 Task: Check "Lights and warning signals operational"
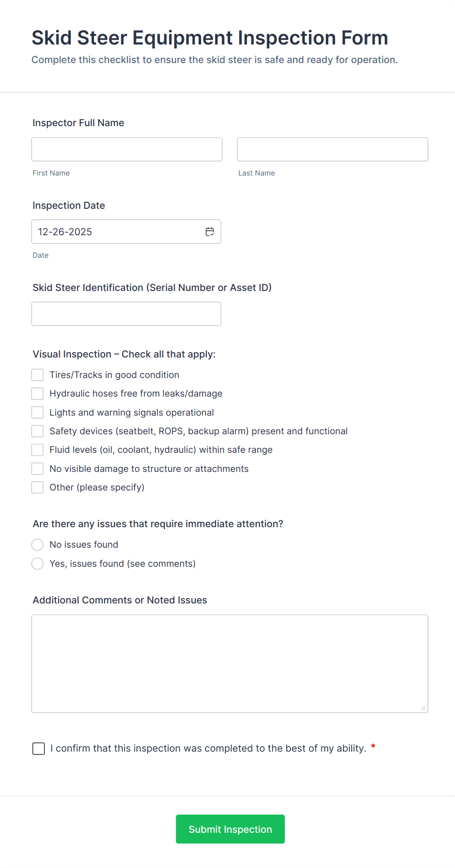[x=37, y=412]
